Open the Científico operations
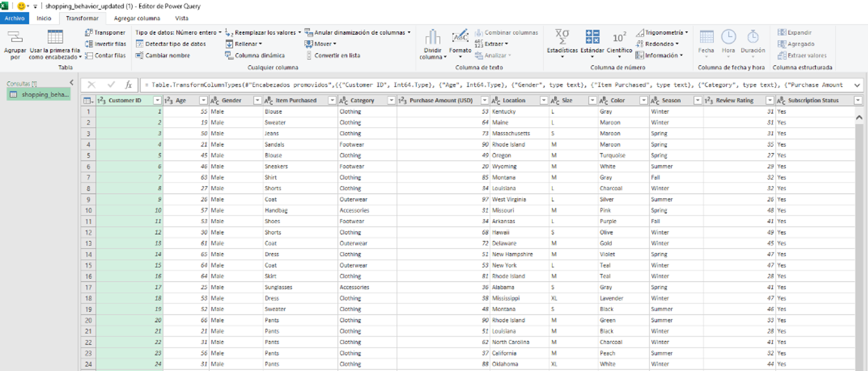Screen dimensions: 868x371 pyautogui.click(x=619, y=44)
